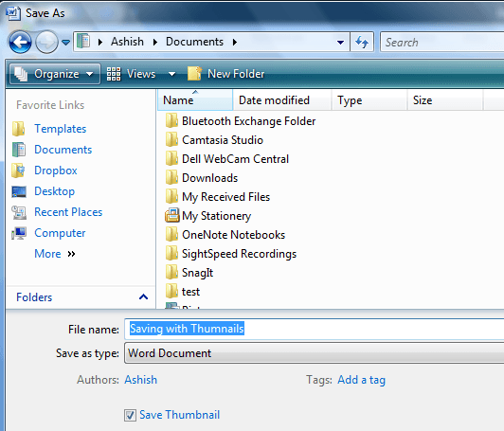
Task: Open Dropbox favorite link
Action: [x=56, y=171]
